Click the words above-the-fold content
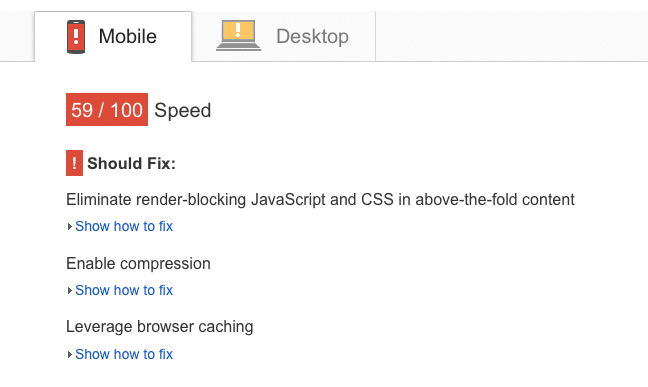This screenshot has height=387, width=648. [x=495, y=200]
